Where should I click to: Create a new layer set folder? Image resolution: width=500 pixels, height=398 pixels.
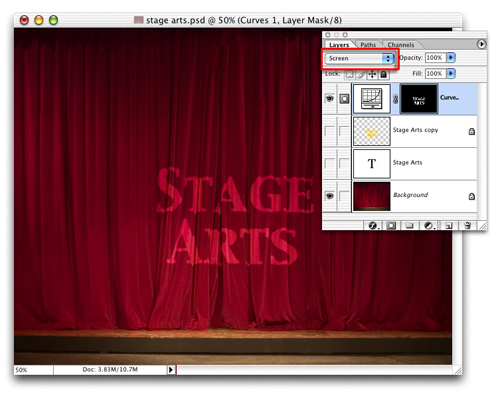(409, 226)
